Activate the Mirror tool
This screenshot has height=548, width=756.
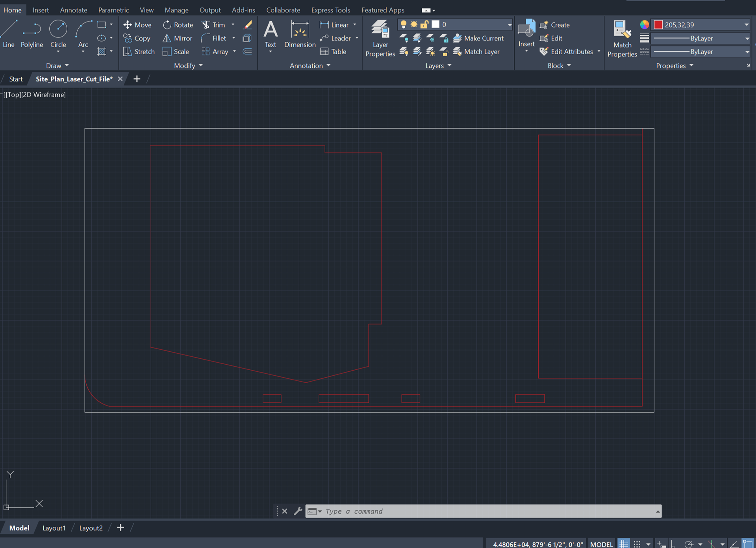coord(177,38)
